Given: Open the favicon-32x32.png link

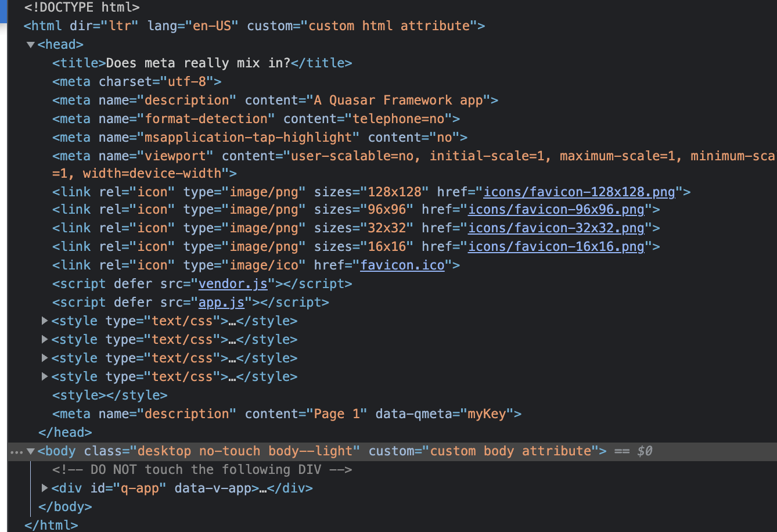Looking at the screenshot, I should coord(556,228).
